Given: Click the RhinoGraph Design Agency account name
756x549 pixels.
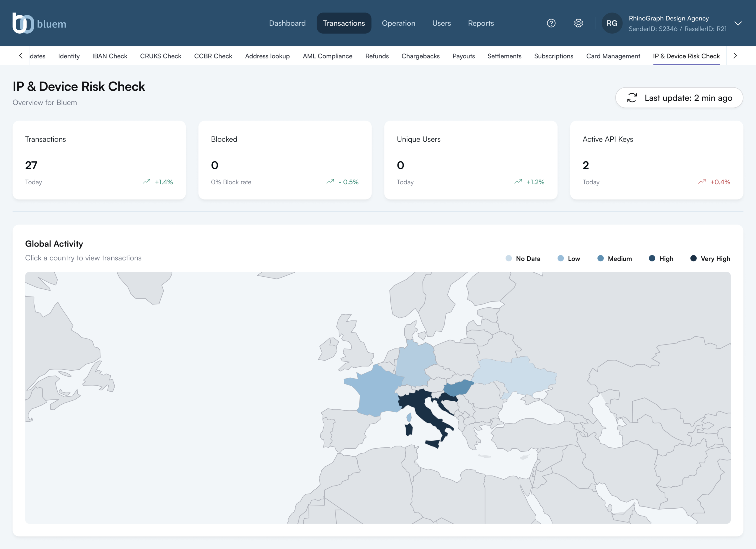Looking at the screenshot, I should pyautogui.click(x=668, y=18).
